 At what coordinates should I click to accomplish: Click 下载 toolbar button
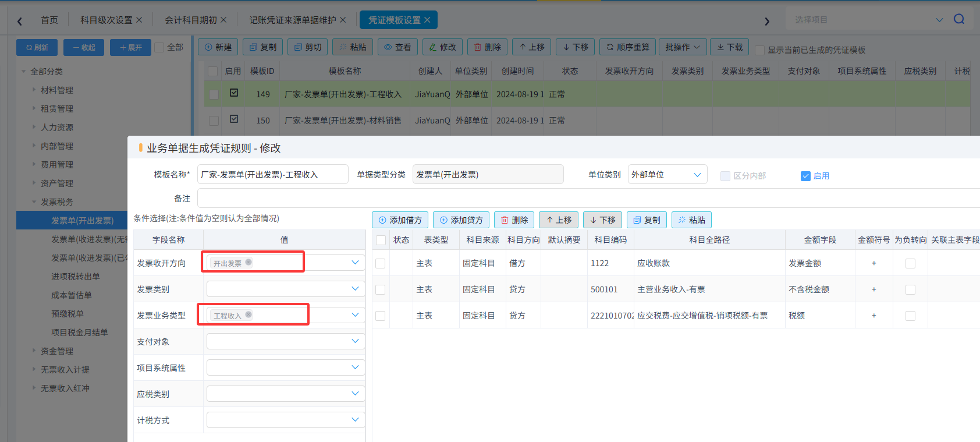pos(730,47)
